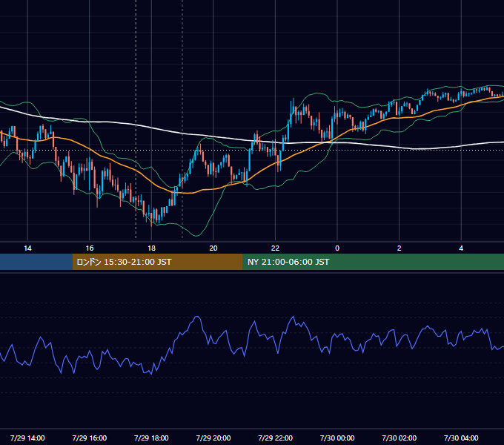Click the 7/29 20:00 time label
Image resolution: width=504 pixels, height=445 pixels.
[213, 438]
